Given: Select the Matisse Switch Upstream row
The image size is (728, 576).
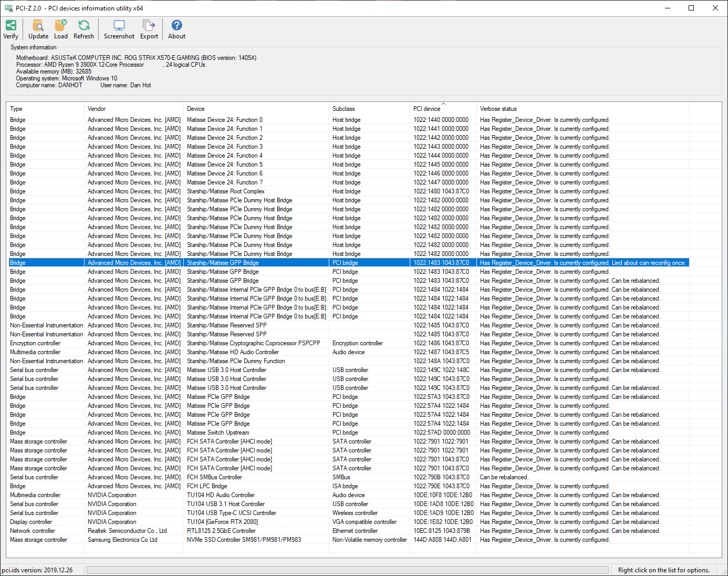Looking at the screenshot, I should tap(349, 433).
